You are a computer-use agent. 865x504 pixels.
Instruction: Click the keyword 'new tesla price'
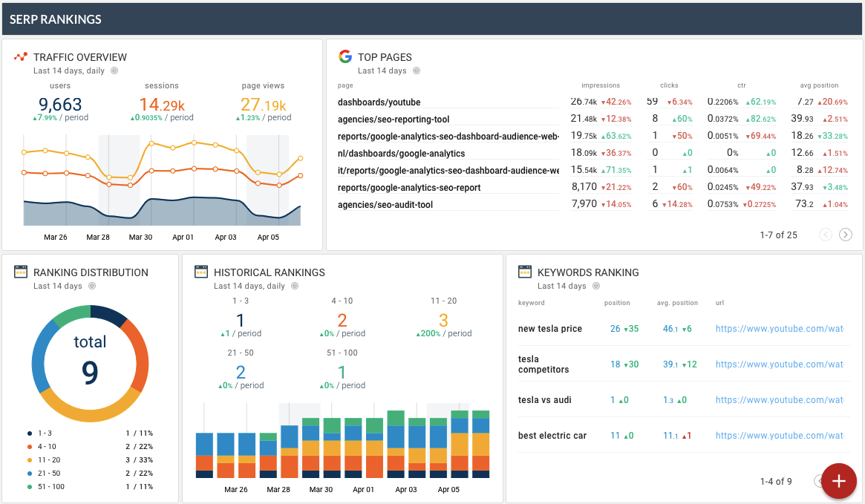[550, 329]
